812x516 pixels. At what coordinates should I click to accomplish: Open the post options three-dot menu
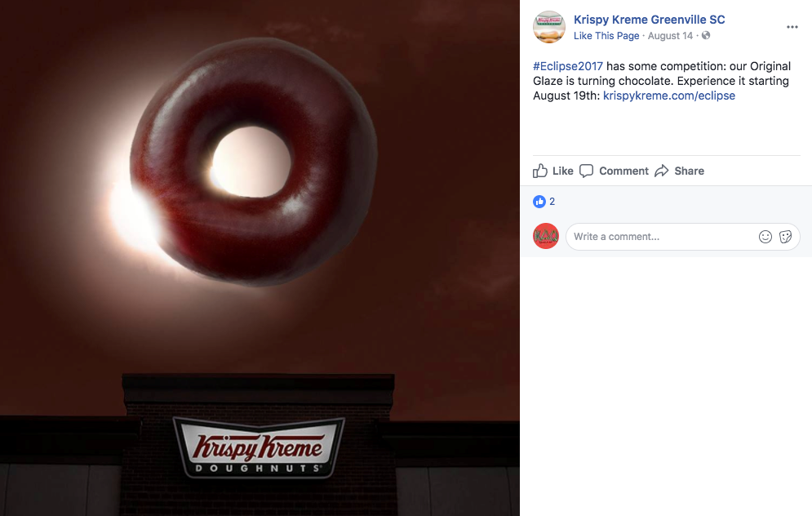tap(792, 27)
